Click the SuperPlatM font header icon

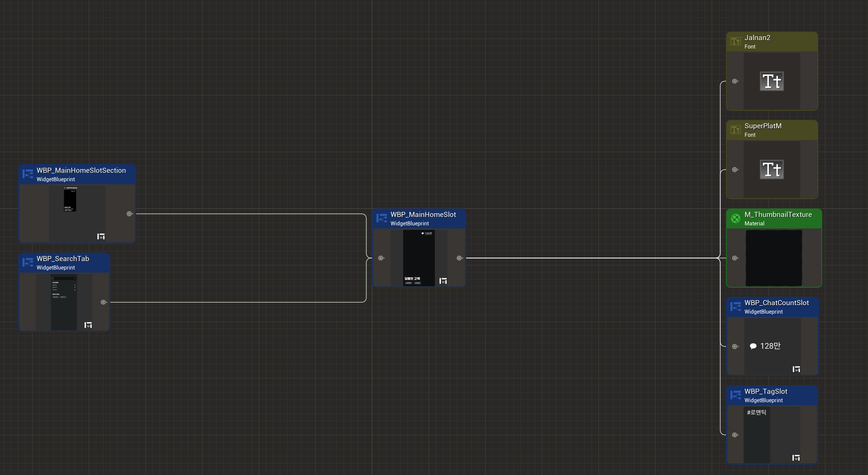pos(735,130)
